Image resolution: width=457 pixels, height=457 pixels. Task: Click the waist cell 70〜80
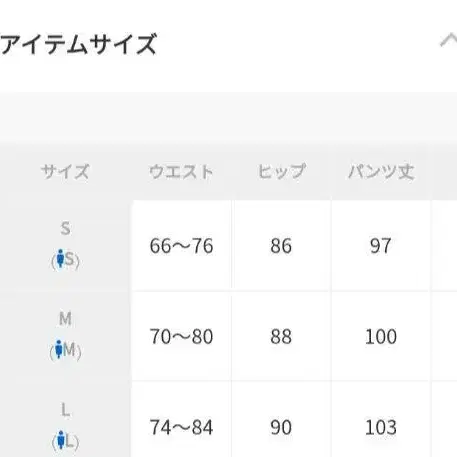pyautogui.click(x=182, y=336)
